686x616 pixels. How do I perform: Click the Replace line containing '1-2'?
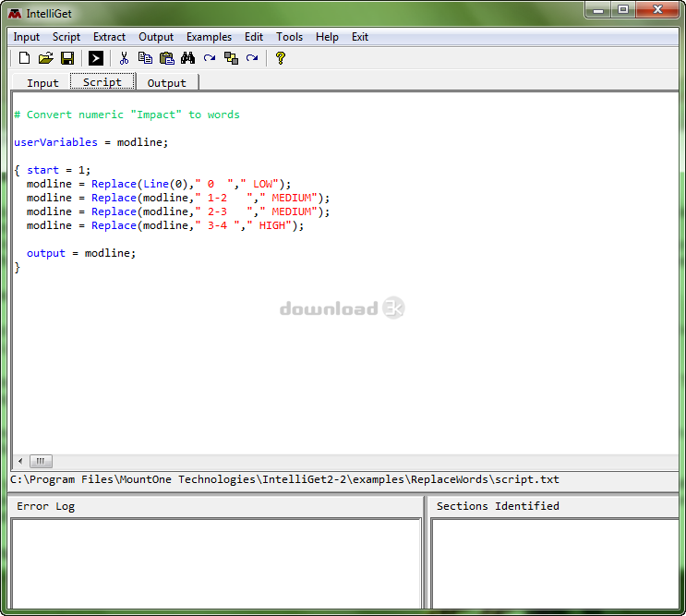178,198
